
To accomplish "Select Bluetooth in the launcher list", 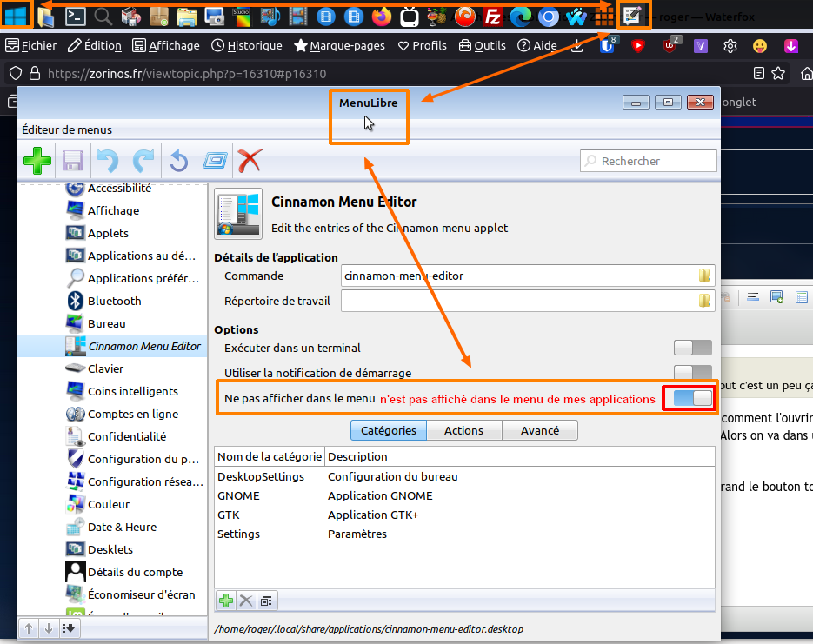I will 114,301.
